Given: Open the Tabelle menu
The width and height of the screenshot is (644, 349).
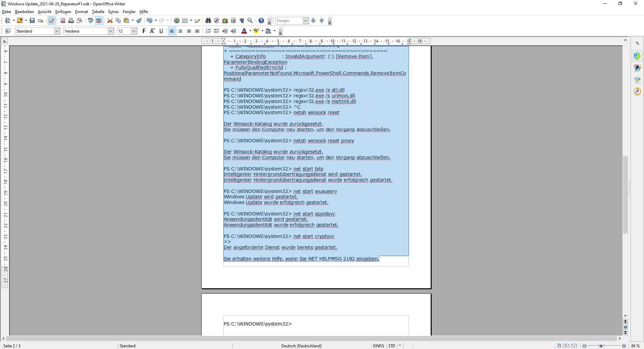Looking at the screenshot, I should pyautogui.click(x=98, y=12).
